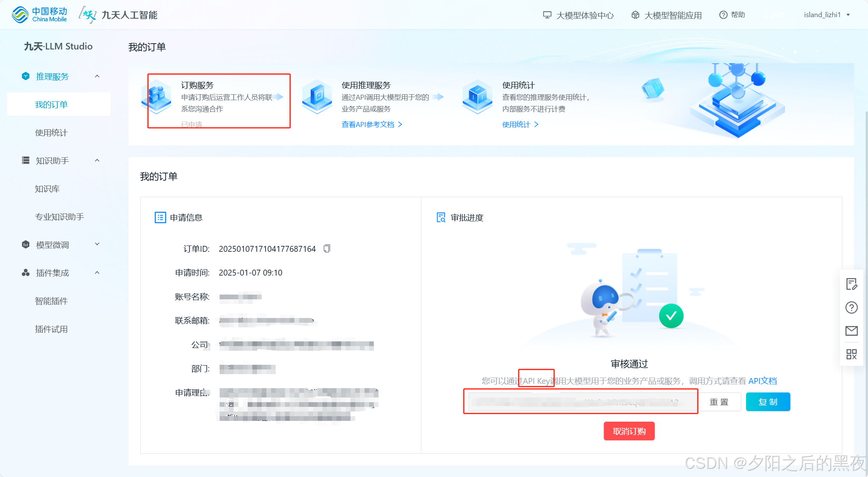The image size is (868, 477).
Task: Click the 知识助手 stack icon
Action: point(26,161)
